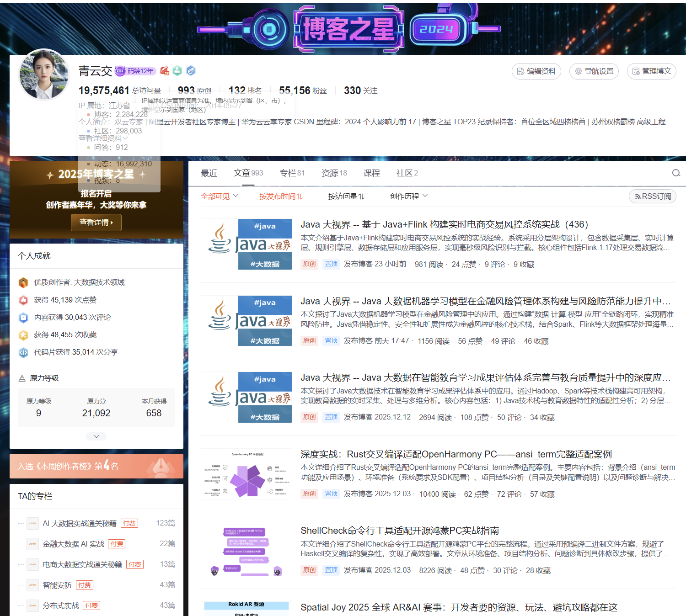Open ShellCheck命令行工具适配开源鸿蒙PC article
The width and height of the screenshot is (686, 616).
pos(400,531)
